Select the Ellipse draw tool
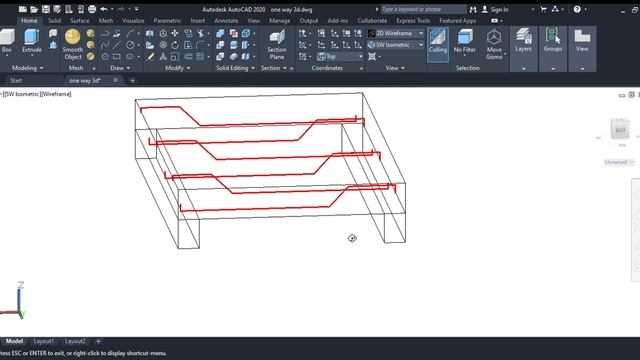640x360 pixels. coord(130,56)
